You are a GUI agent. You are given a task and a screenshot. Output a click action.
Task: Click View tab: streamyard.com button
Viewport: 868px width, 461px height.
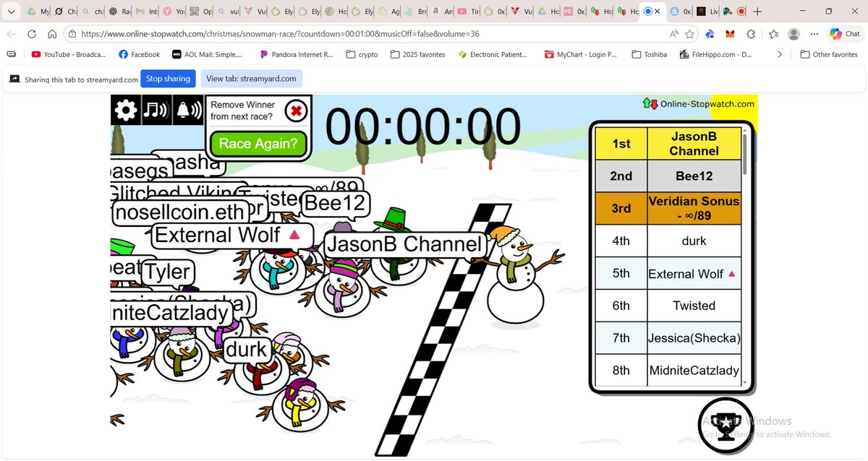[x=251, y=79]
